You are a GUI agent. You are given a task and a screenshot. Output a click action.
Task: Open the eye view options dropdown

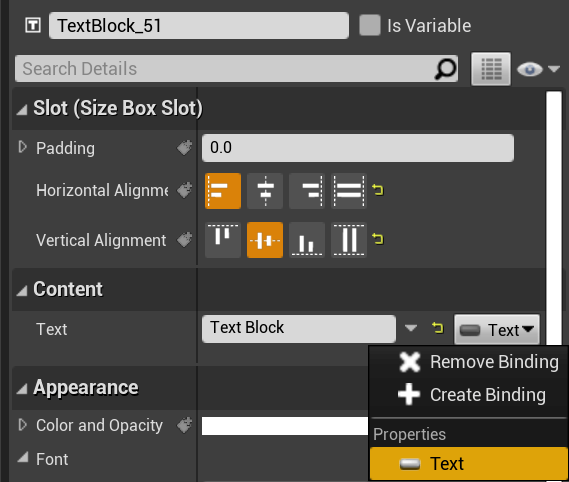click(538, 69)
